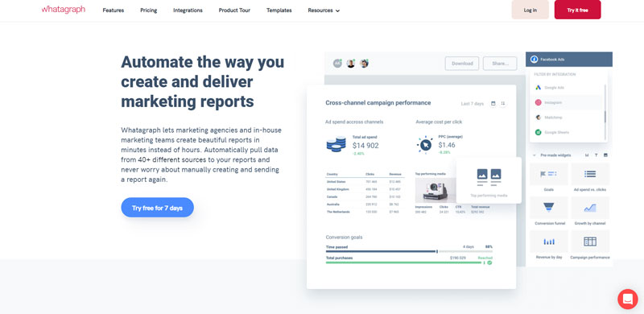Select the Conversion funnel widget icon
Screen dimensions: 644x314
pos(549,207)
